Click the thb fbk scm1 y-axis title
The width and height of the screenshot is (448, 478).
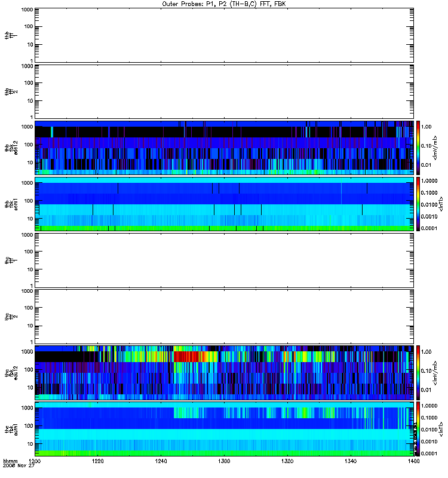[11, 204]
